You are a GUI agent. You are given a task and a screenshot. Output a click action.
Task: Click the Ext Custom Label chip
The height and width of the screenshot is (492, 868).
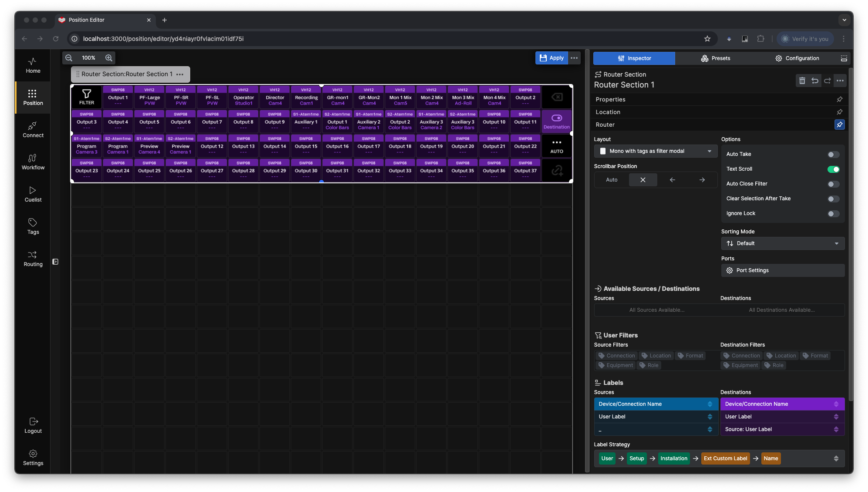click(x=725, y=458)
